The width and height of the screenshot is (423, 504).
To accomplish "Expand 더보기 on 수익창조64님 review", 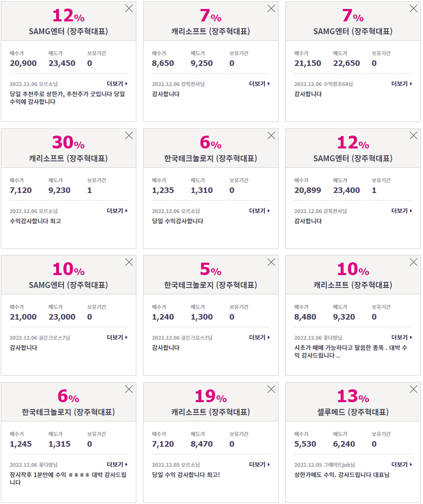I will pyautogui.click(x=402, y=83).
